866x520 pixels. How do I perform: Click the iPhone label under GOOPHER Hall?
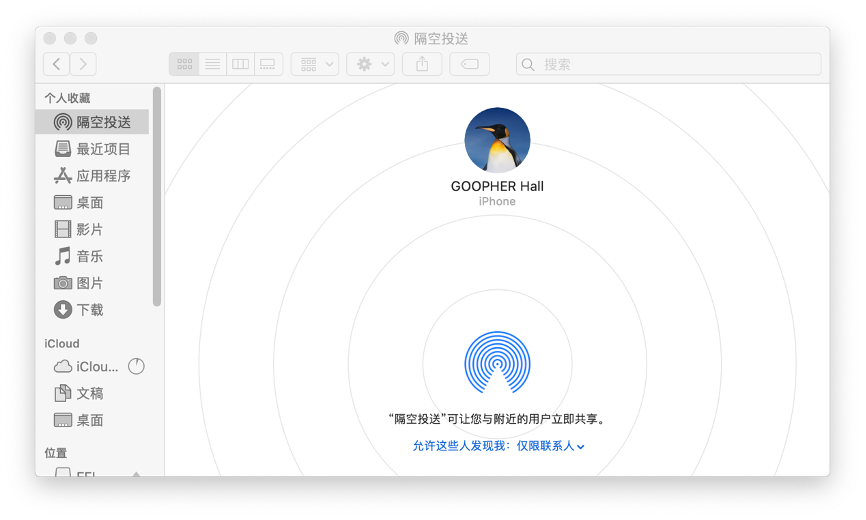click(497, 201)
